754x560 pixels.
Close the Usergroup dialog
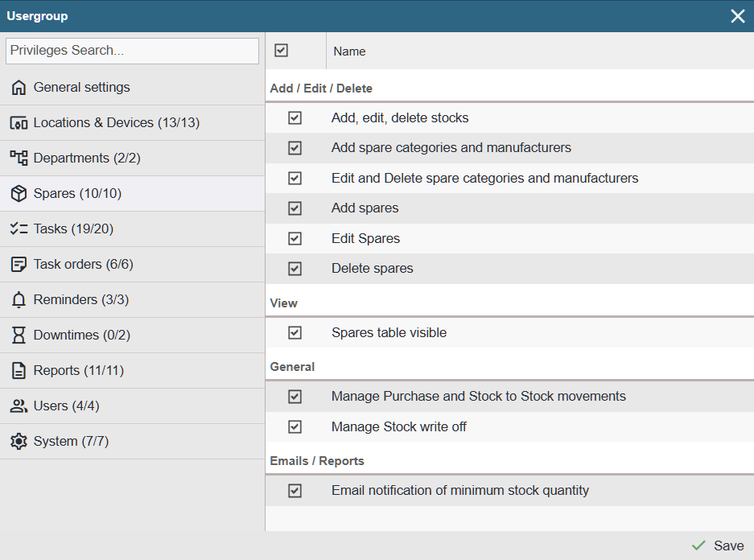(x=737, y=16)
